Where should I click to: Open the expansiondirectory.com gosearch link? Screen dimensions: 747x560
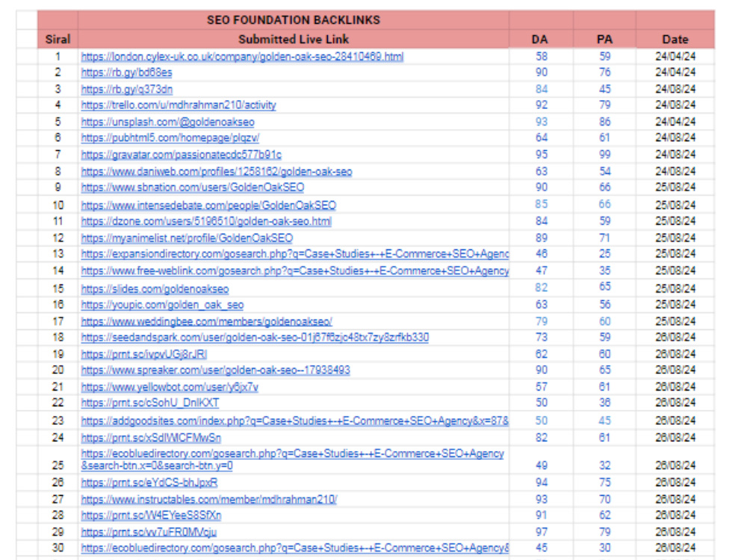click(295, 254)
